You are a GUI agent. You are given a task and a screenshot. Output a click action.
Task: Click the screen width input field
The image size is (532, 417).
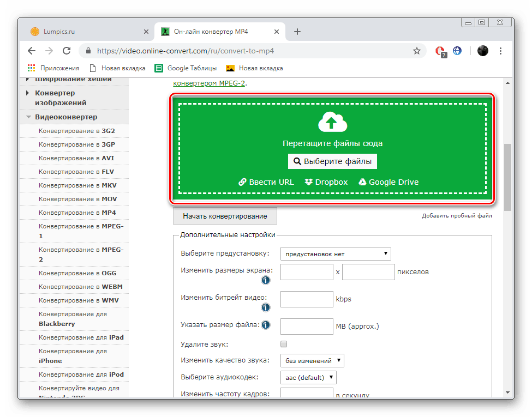306,271
